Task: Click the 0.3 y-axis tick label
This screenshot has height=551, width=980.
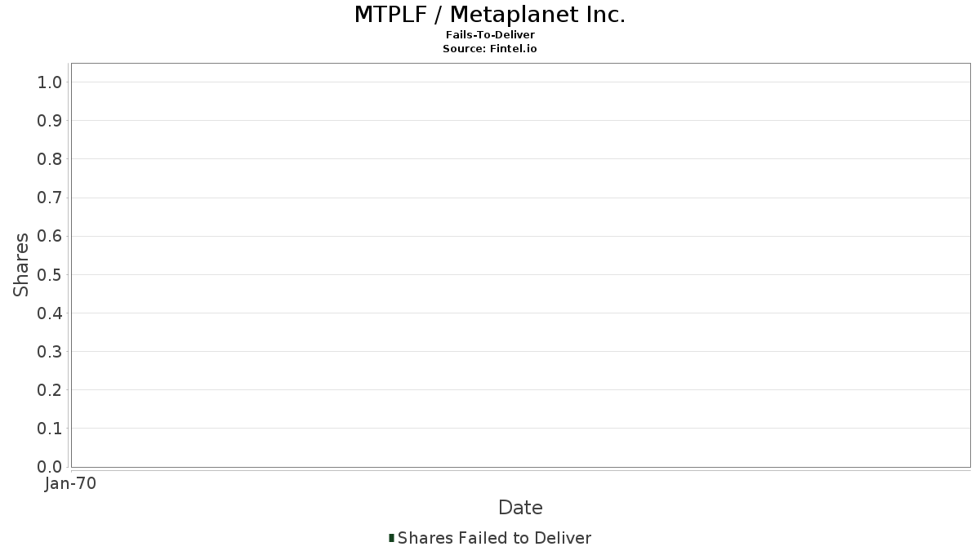Action: coord(50,352)
